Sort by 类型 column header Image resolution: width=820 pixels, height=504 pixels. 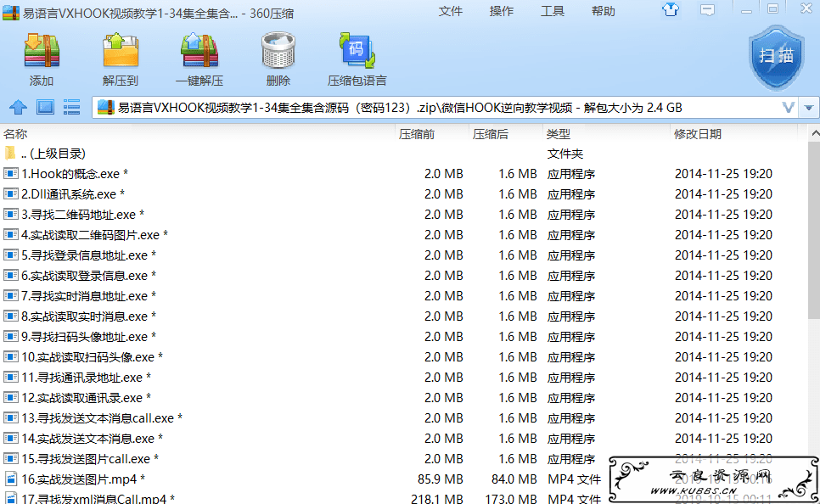(559, 134)
